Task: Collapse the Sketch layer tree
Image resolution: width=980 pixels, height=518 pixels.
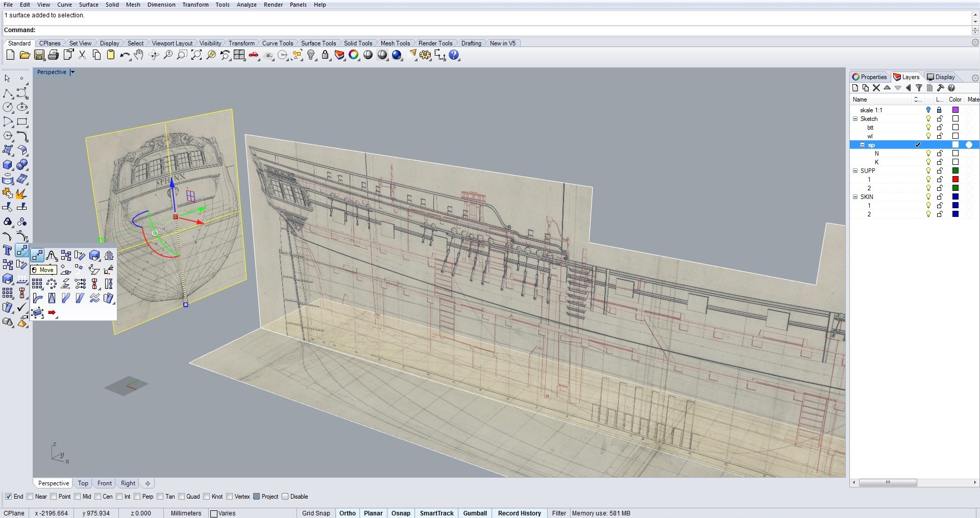Action: click(x=855, y=119)
